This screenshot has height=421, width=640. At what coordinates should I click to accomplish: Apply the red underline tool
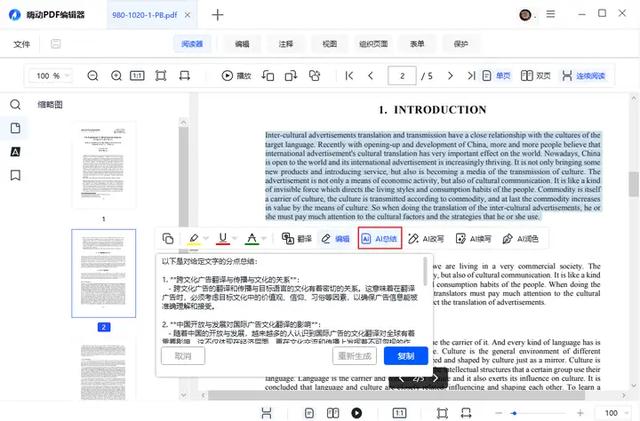click(223, 238)
